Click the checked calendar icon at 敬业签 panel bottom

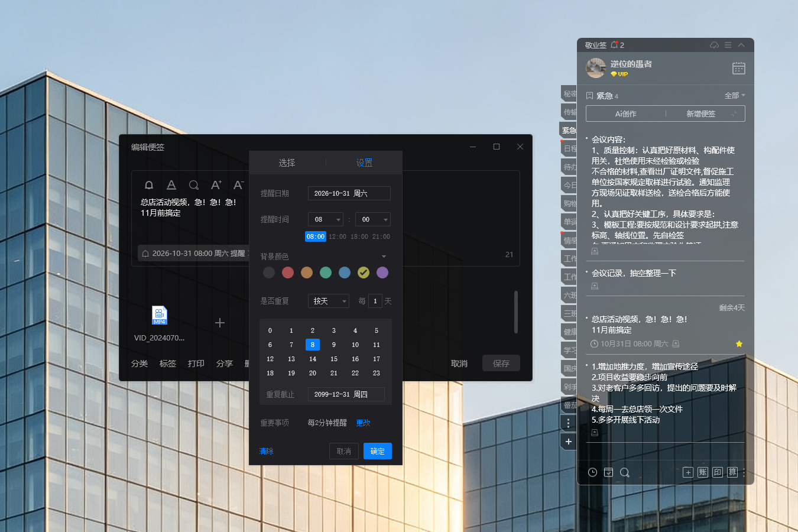coord(608,472)
